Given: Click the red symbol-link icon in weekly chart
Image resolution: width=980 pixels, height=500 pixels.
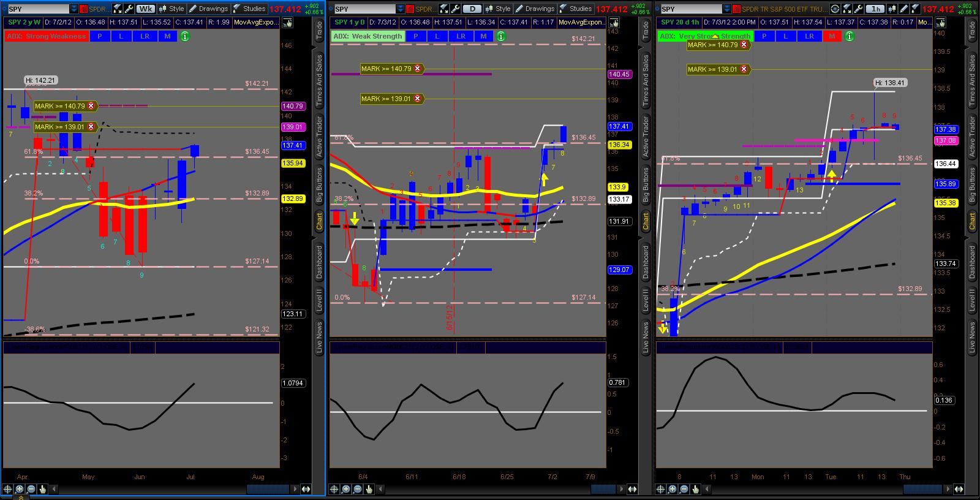Looking at the screenshot, I should click(x=83, y=9).
